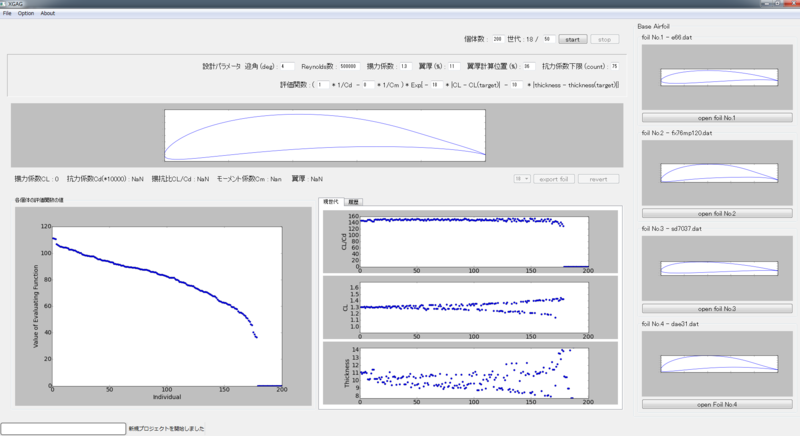Click the 新規プロジェクトを開始しました status message
The width and height of the screenshot is (800, 436).
tap(166, 428)
